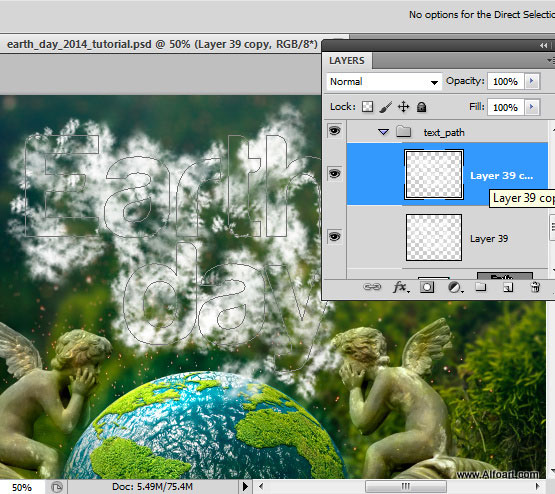Select the text_path group name
The height and width of the screenshot is (494, 555).
click(x=444, y=133)
